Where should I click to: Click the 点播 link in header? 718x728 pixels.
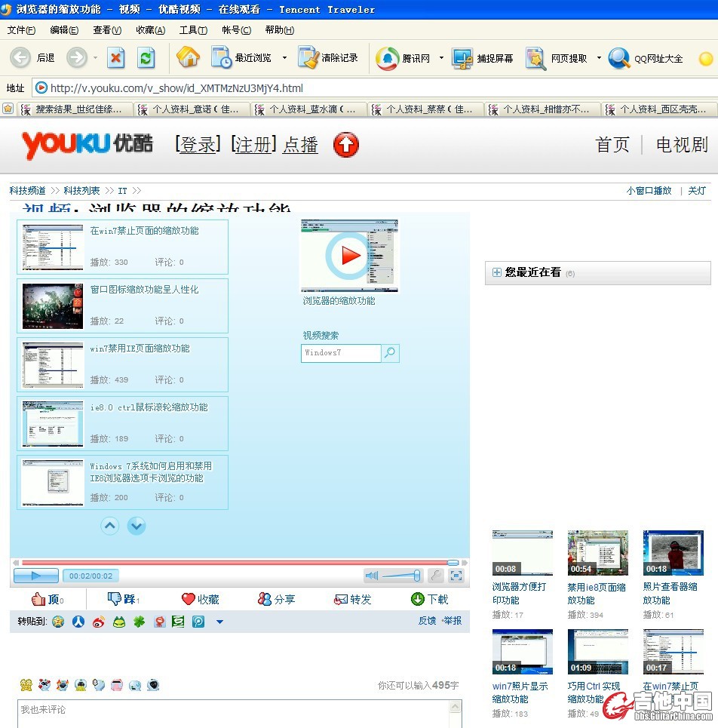[300, 145]
